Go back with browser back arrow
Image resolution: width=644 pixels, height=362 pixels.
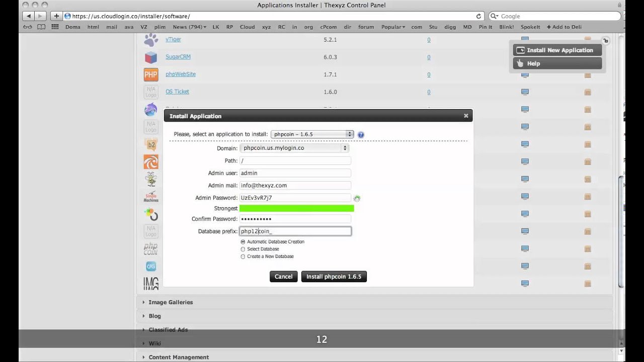point(28,16)
